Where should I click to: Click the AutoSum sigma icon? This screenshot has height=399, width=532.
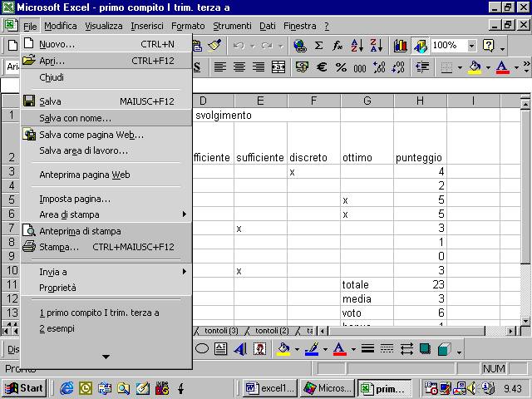(318, 46)
